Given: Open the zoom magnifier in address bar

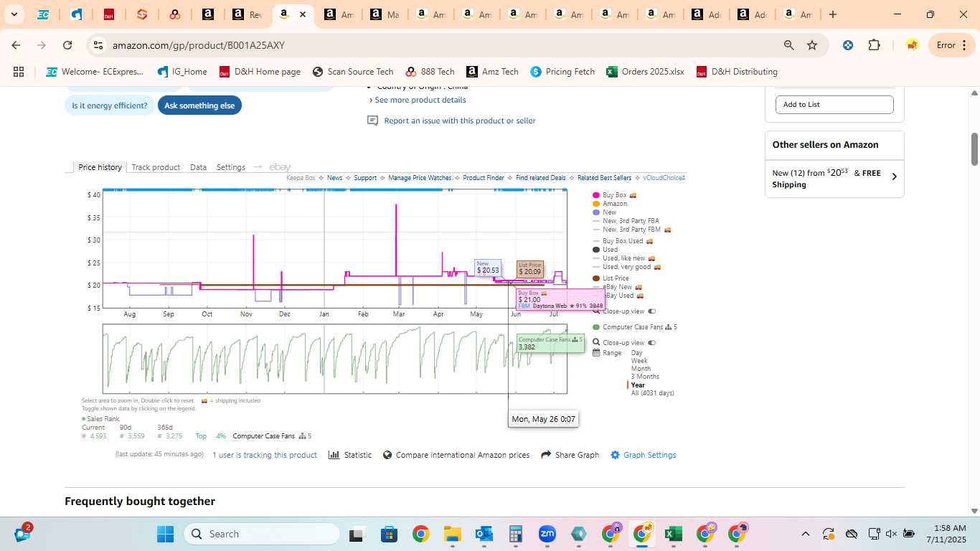Looking at the screenshot, I should (789, 45).
